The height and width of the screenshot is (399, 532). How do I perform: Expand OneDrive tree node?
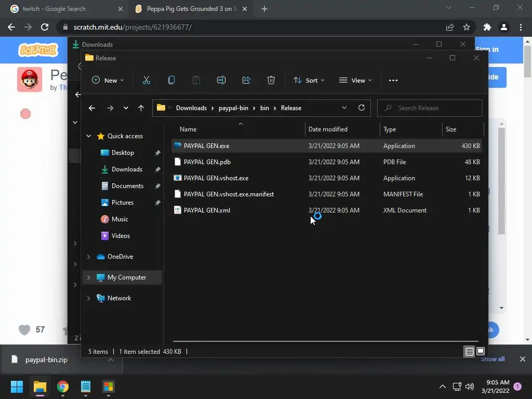pyautogui.click(x=88, y=257)
